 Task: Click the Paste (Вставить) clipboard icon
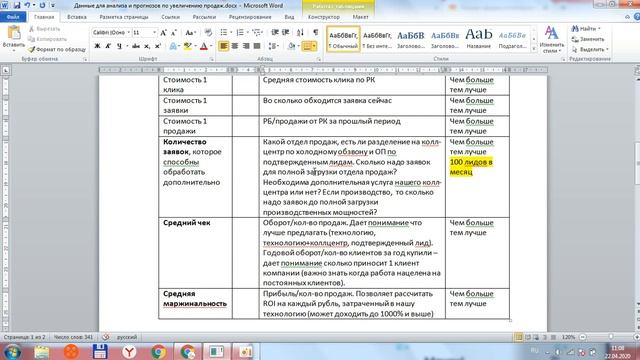point(13,33)
